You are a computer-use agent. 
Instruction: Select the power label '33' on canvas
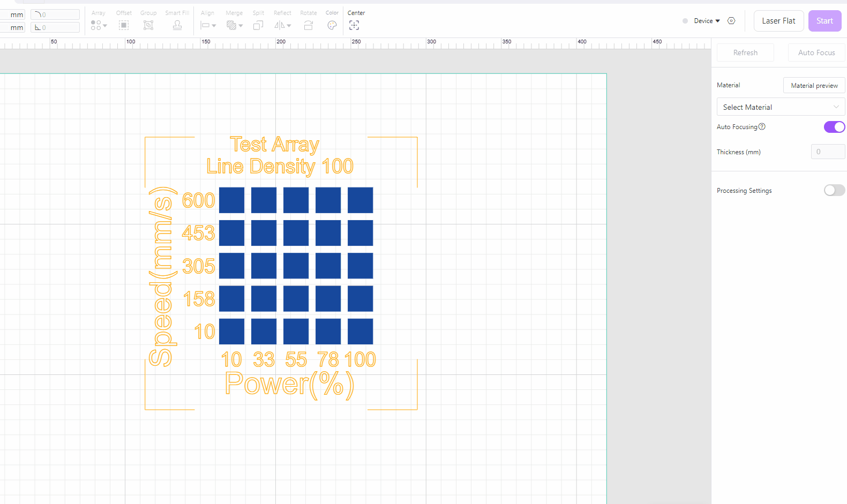[x=264, y=359]
